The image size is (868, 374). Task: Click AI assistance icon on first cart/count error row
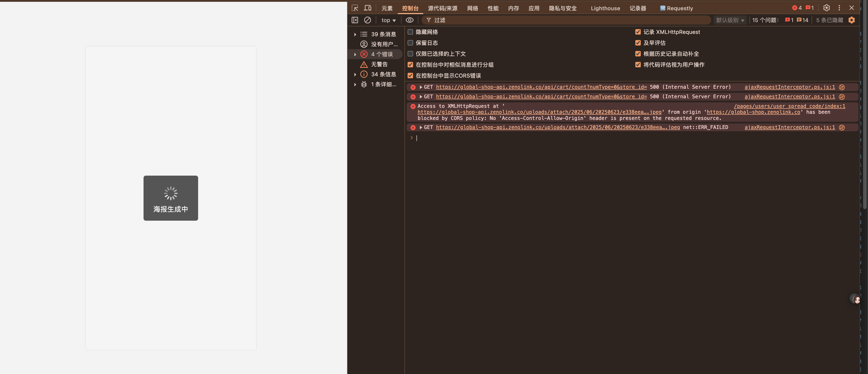coord(842,87)
